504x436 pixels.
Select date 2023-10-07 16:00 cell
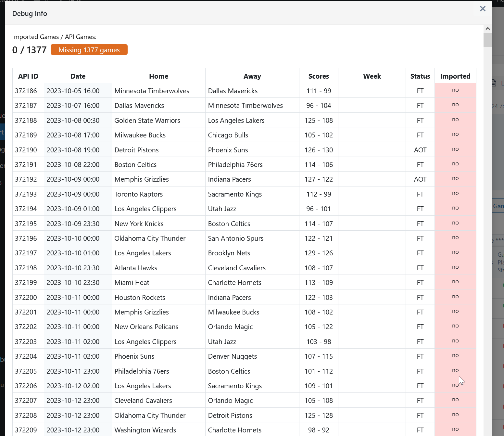point(78,106)
